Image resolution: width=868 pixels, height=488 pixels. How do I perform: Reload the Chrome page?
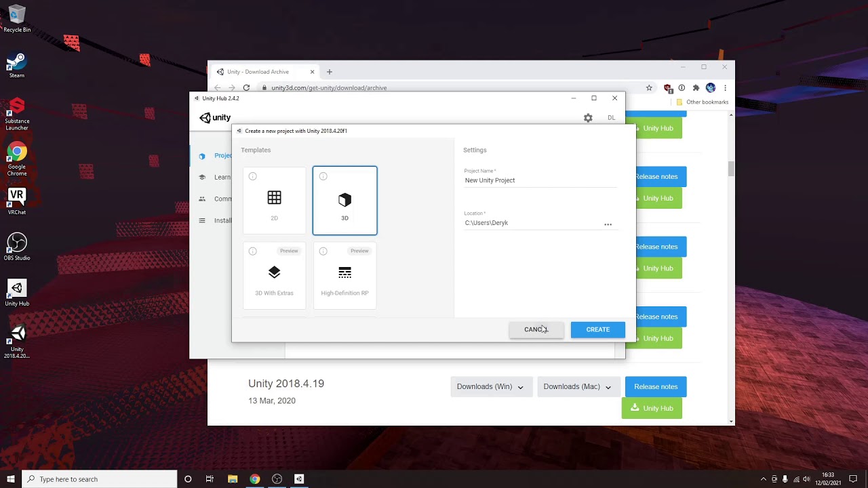(246, 87)
